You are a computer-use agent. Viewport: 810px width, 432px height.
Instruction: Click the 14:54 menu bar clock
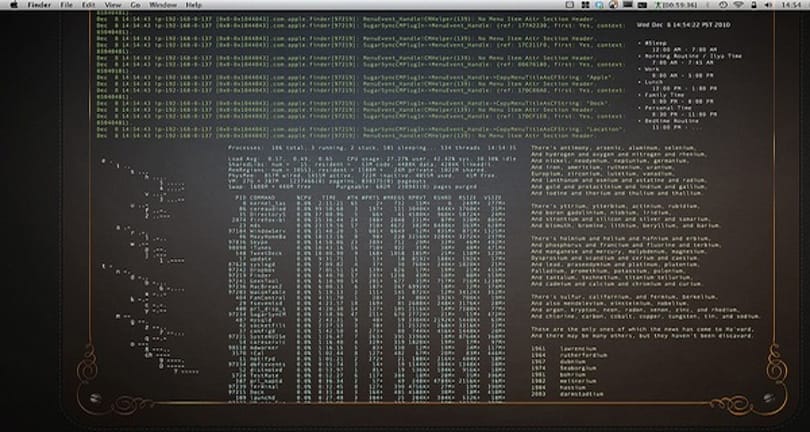click(x=791, y=5)
